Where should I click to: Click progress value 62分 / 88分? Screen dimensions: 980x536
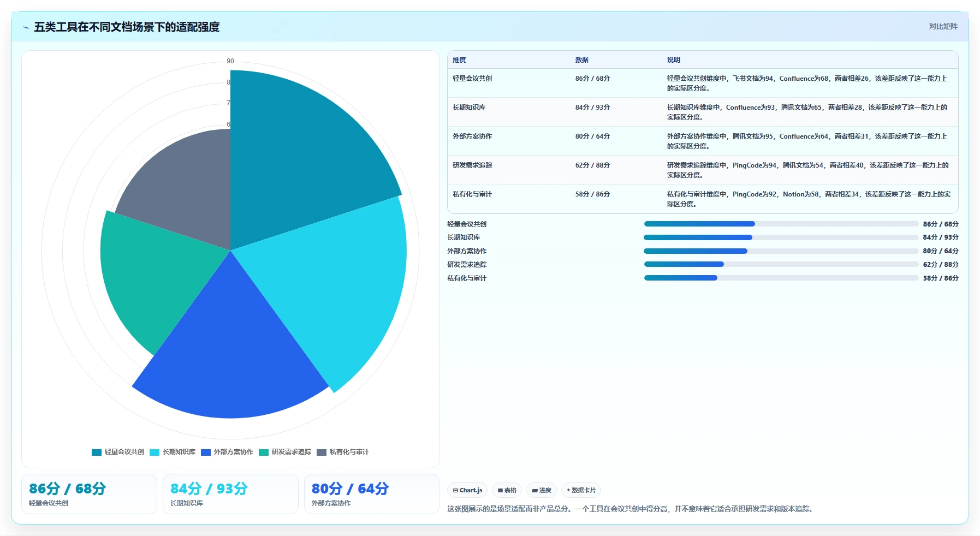coord(941,265)
